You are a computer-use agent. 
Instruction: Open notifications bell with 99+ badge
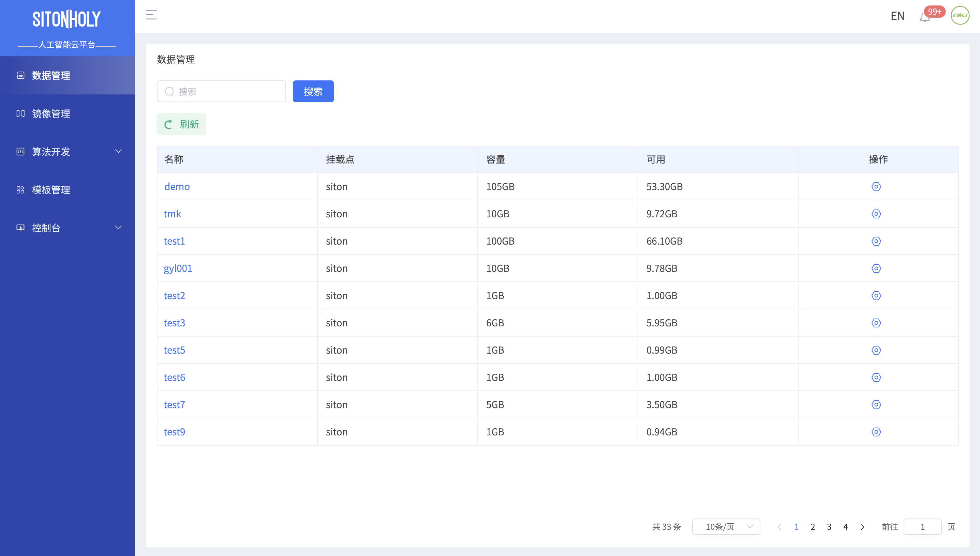924,17
